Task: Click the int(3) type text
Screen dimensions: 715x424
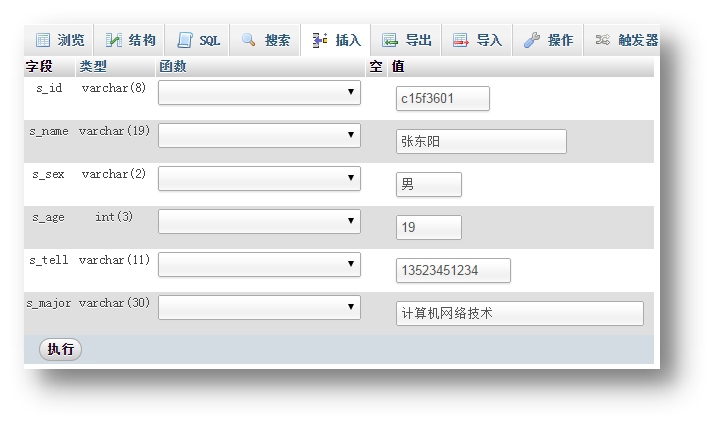Action: click(x=114, y=217)
